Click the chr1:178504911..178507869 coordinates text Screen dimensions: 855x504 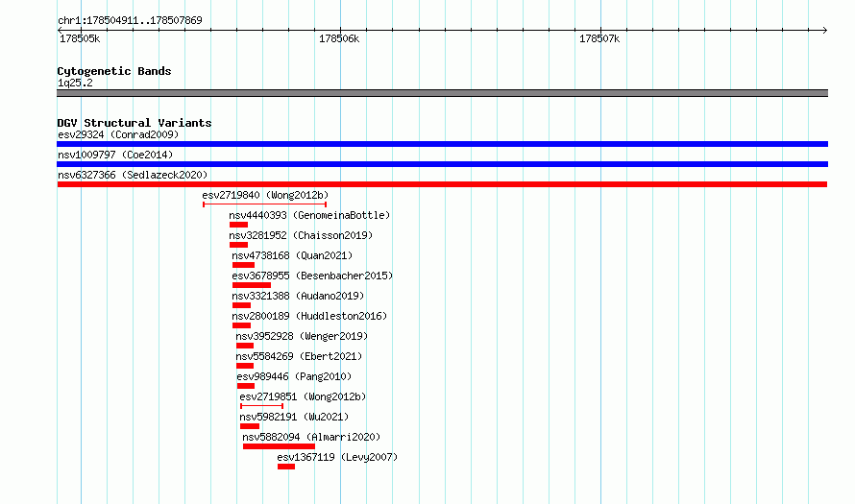130,20
